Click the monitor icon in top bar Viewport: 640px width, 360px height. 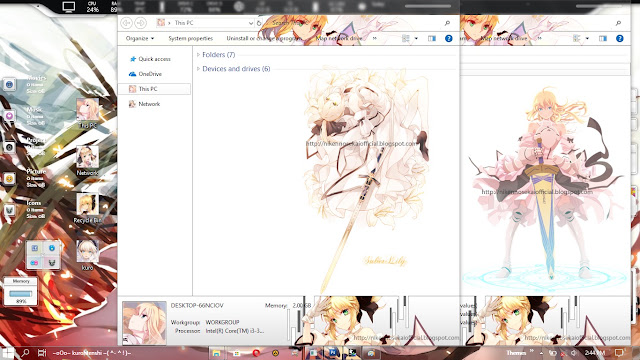coord(68,7)
